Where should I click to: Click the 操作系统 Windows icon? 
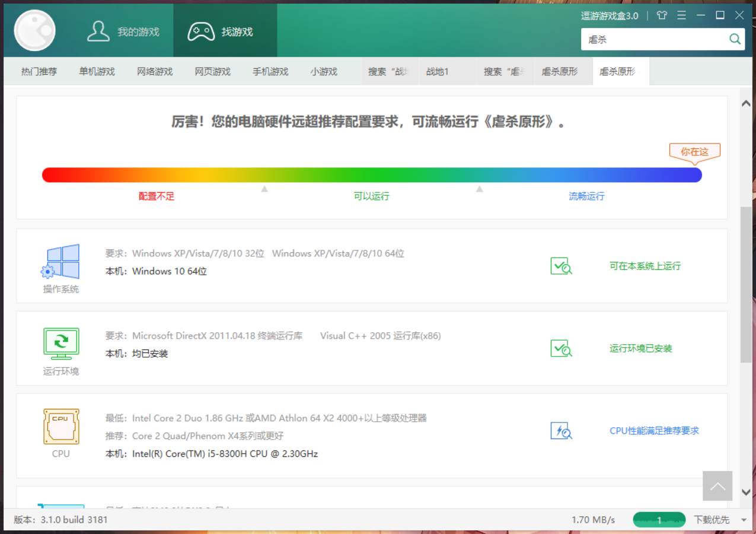(x=60, y=261)
